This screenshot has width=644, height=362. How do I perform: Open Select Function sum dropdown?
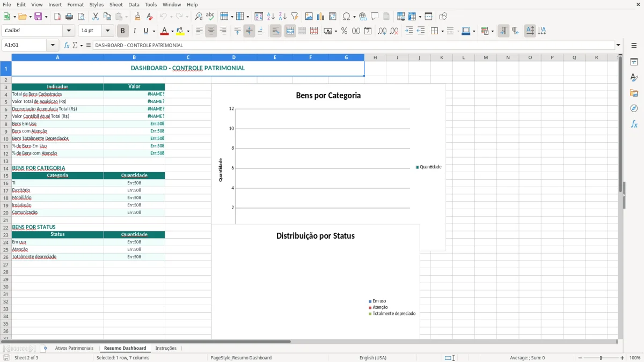point(82,45)
